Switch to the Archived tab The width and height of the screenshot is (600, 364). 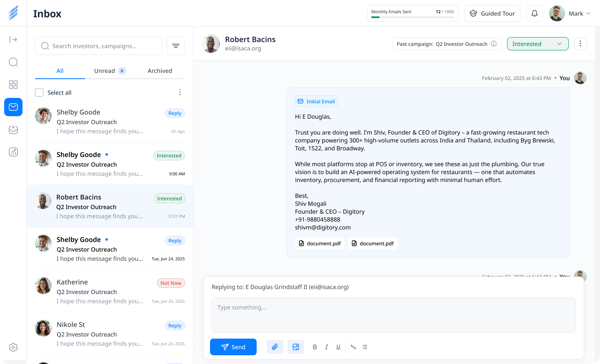click(160, 71)
